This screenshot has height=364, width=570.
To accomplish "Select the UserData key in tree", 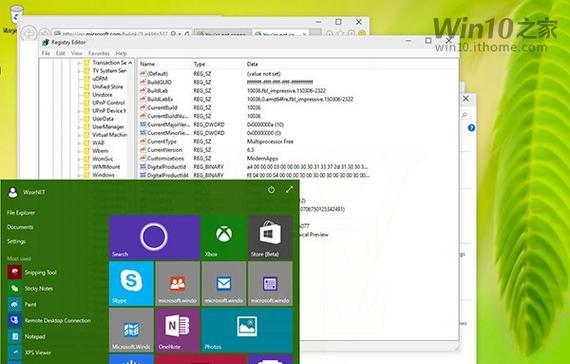I will click(x=103, y=119).
